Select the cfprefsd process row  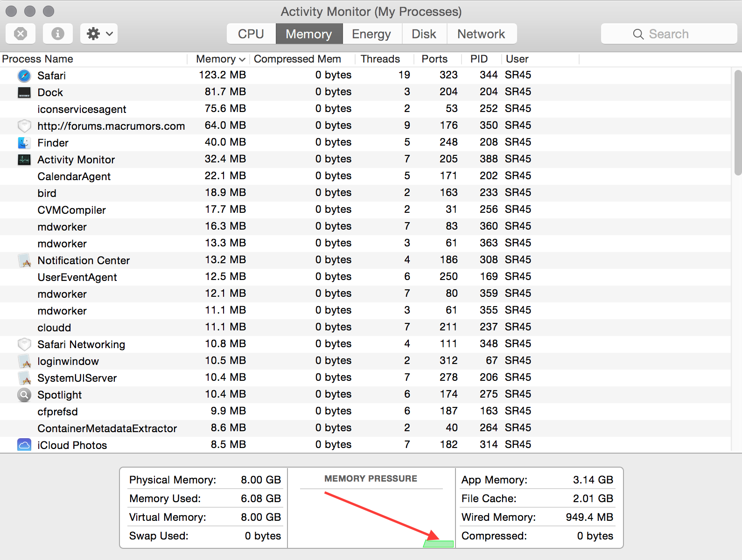point(365,412)
